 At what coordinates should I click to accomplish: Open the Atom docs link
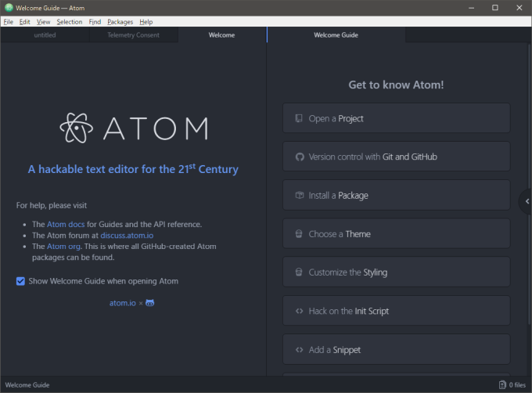[66, 225]
